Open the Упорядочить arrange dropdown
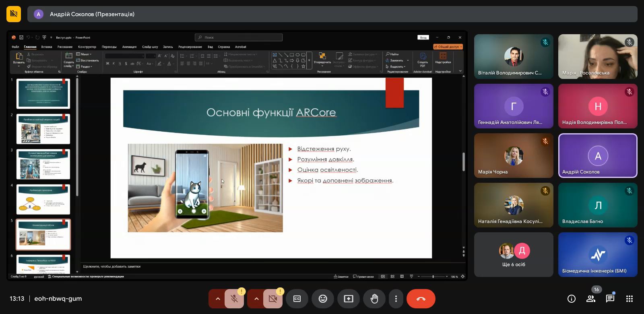 (x=322, y=60)
